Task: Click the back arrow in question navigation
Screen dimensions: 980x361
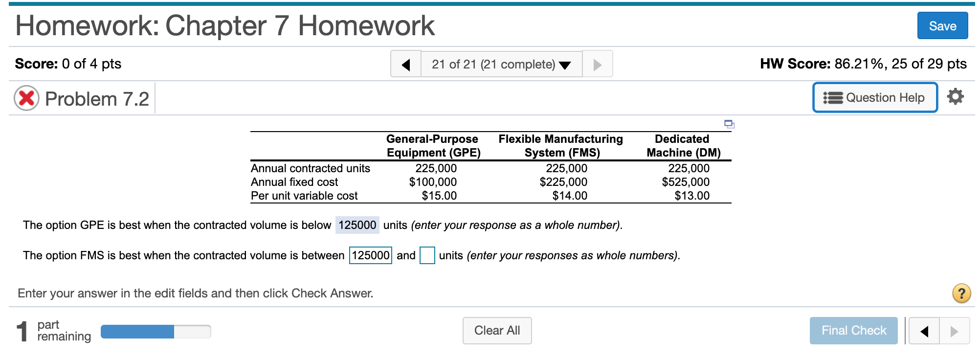Action: (405, 64)
